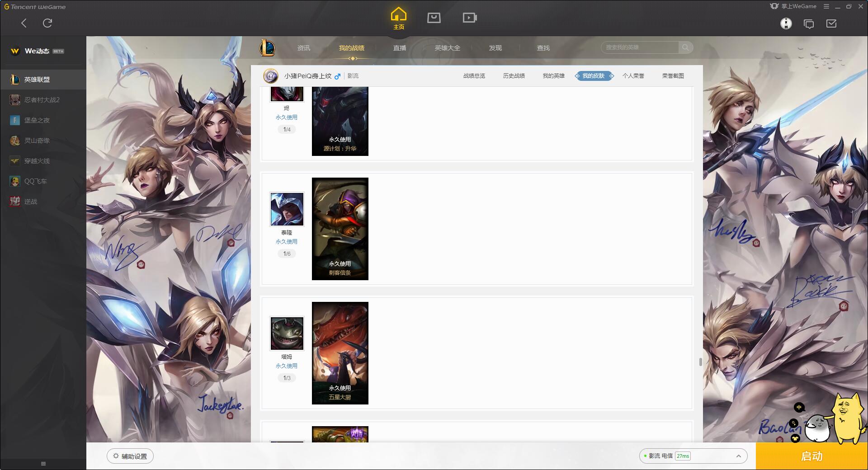Open 战绩总览 sub-tab

coord(474,76)
